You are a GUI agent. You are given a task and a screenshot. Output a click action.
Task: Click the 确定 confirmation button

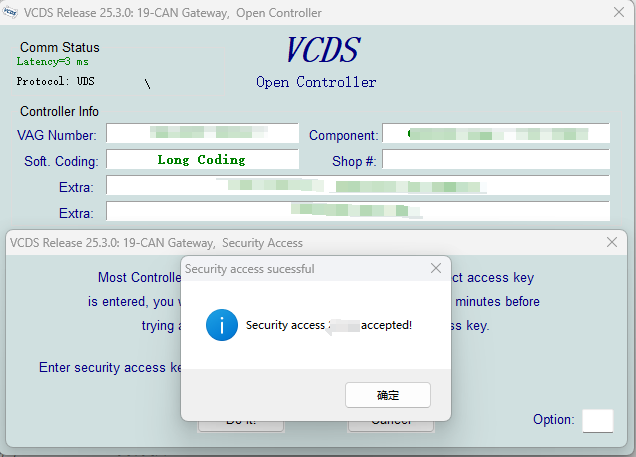click(387, 395)
